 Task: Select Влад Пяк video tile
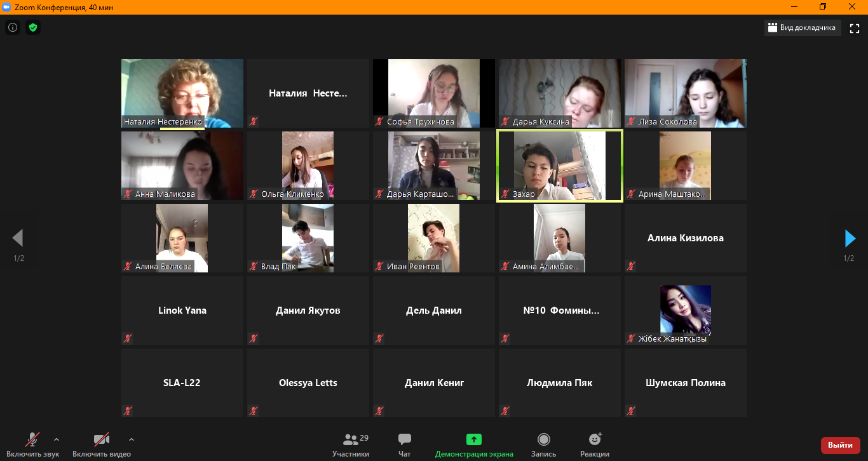(x=308, y=238)
